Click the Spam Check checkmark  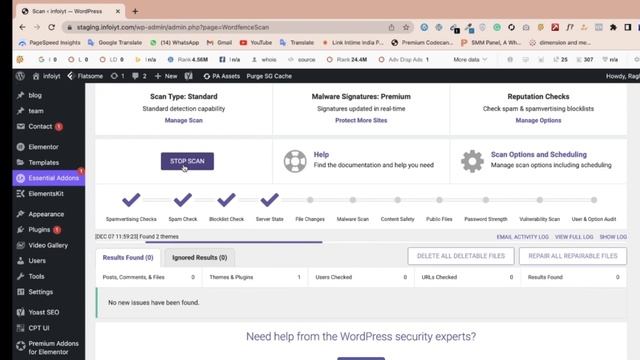click(182, 200)
